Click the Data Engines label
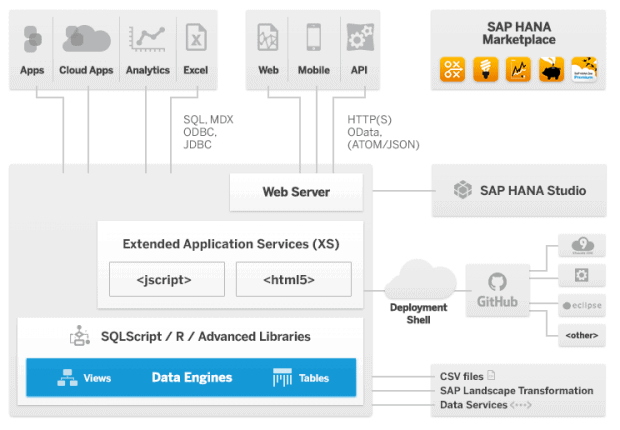The image size is (620, 430). (x=192, y=378)
